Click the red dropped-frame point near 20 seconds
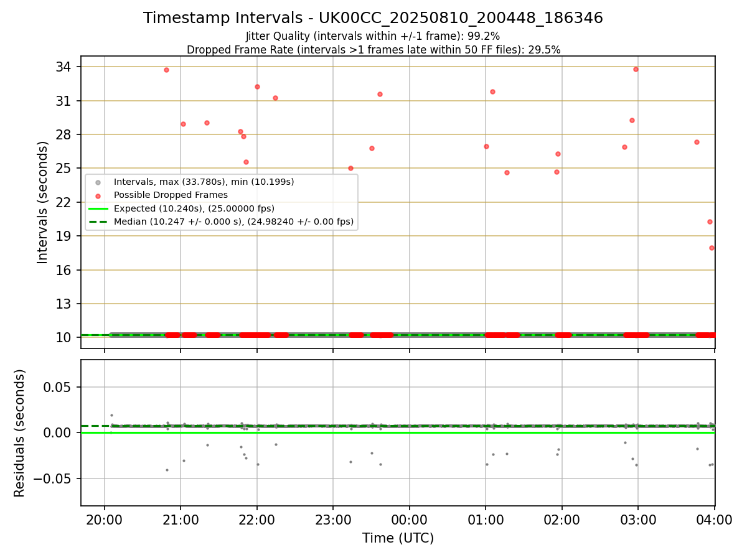Viewport: 747px width, 560px height. pyautogui.click(x=710, y=222)
